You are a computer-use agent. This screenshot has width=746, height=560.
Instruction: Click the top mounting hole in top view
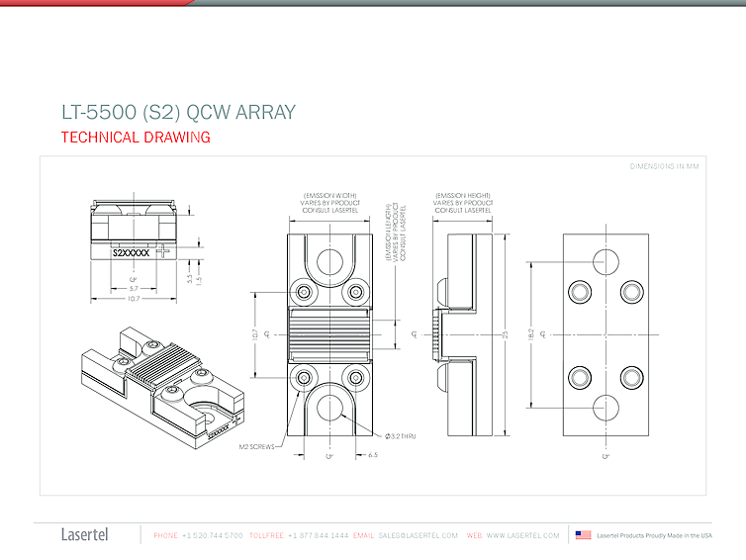click(x=329, y=260)
